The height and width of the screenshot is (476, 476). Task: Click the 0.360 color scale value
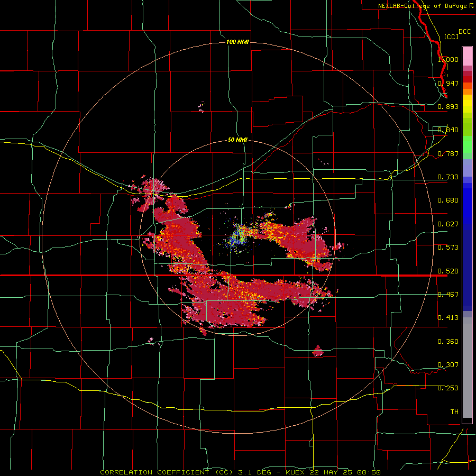pos(448,342)
